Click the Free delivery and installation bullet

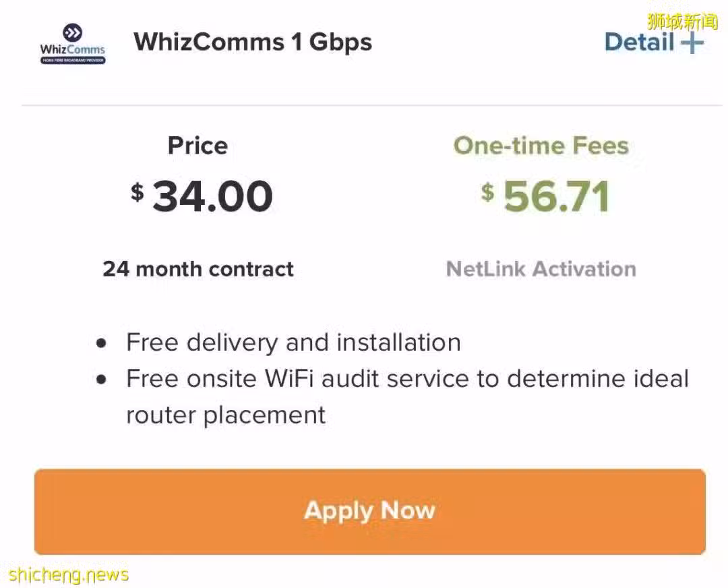(293, 343)
